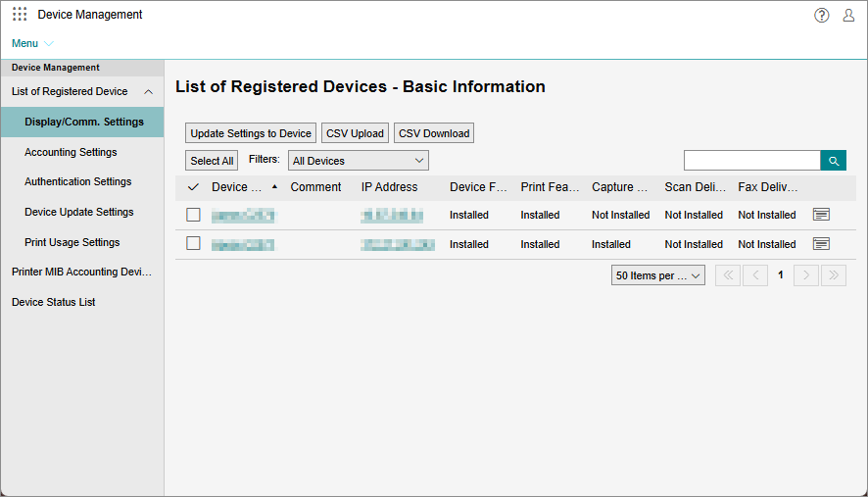Check the first device row checkbox

point(193,215)
